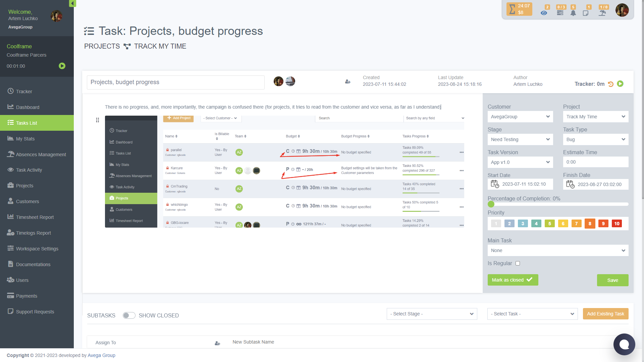Expand the Task Type dropdown showing Bug
Screen dimensions: 644x362
tap(595, 139)
